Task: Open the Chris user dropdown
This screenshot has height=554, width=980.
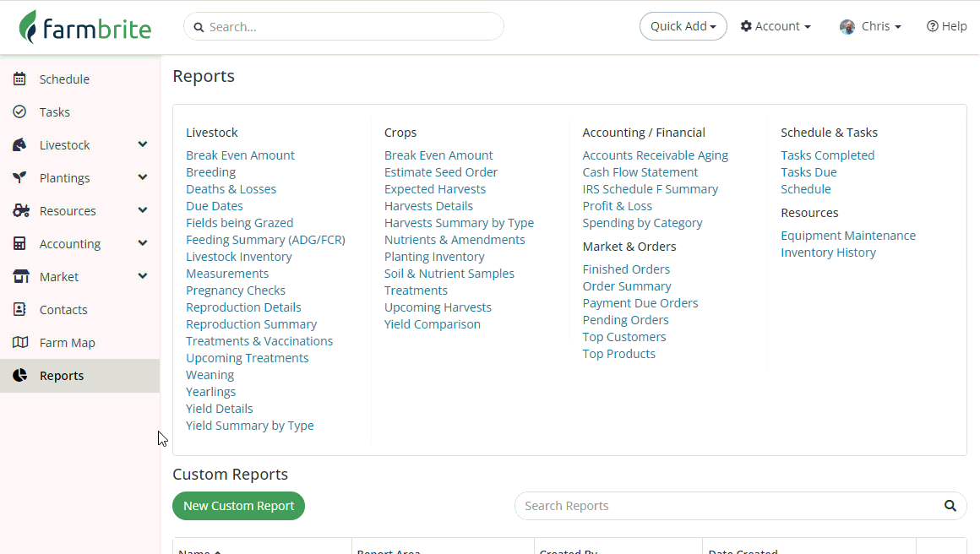Action: tap(871, 26)
